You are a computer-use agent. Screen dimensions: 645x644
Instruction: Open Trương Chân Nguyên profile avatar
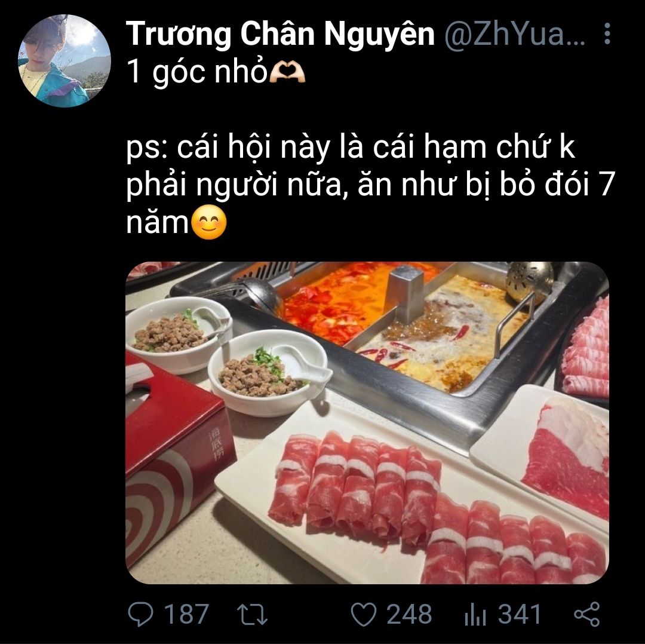click(x=64, y=61)
